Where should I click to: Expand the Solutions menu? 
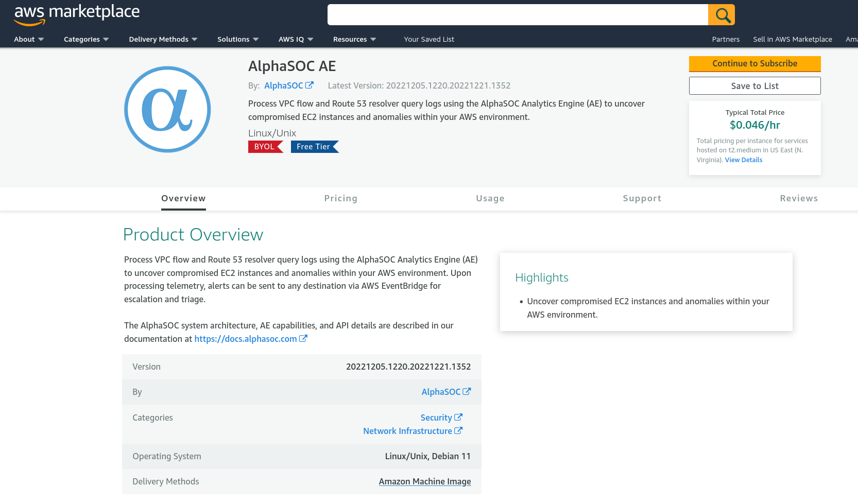[238, 39]
